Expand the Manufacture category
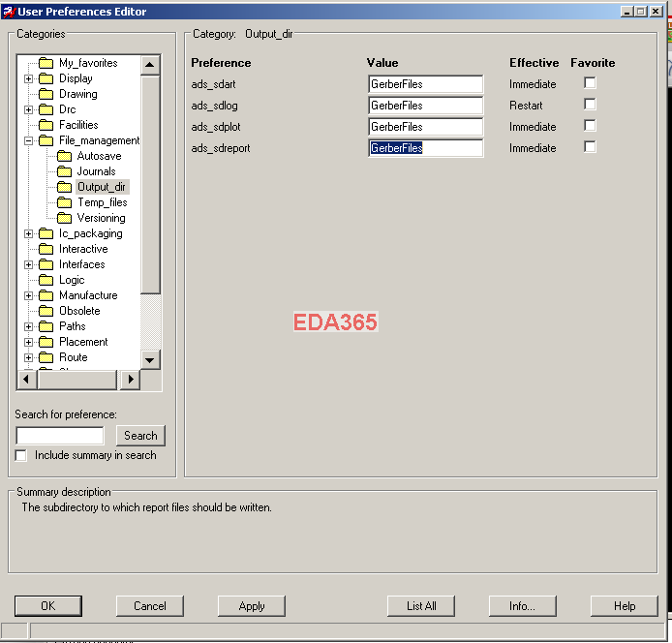Screen dimensions: 672x643 tap(28, 295)
